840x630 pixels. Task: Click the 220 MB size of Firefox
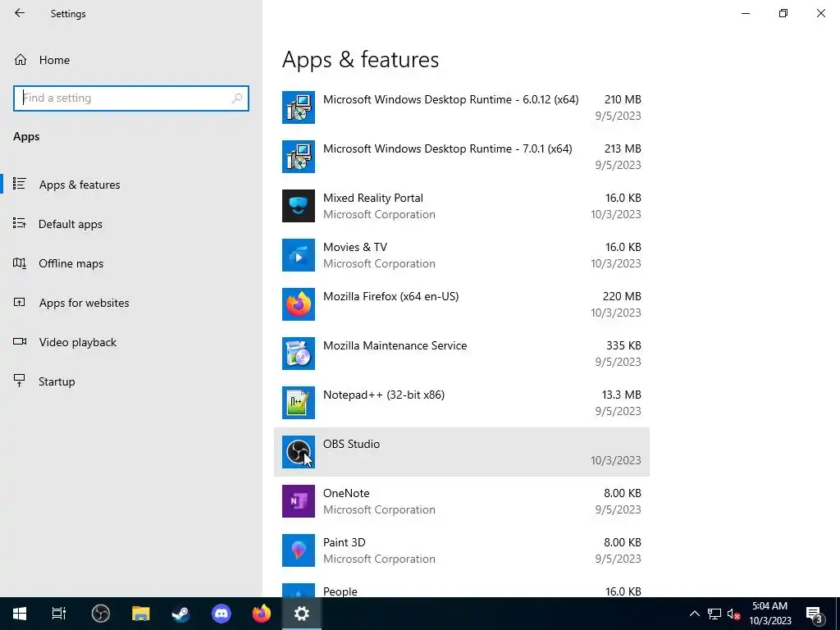point(622,296)
